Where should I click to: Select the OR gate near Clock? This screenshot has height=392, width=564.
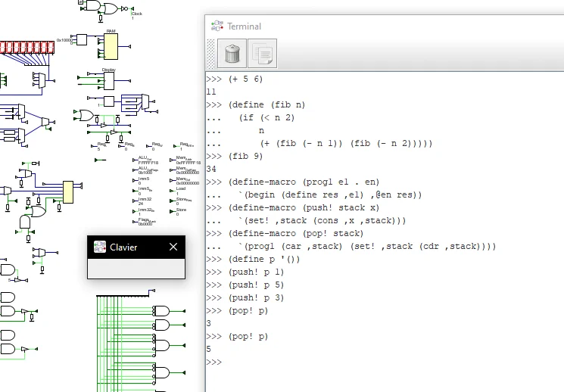tap(111, 8)
